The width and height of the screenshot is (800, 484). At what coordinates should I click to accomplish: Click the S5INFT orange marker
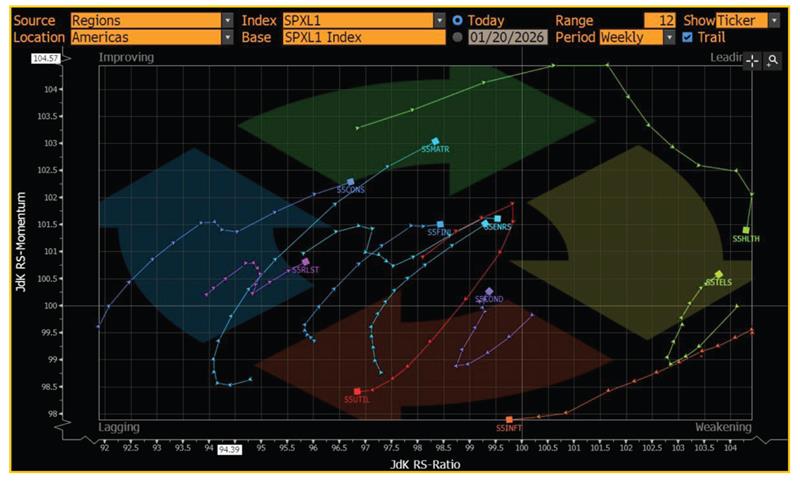(x=509, y=419)
